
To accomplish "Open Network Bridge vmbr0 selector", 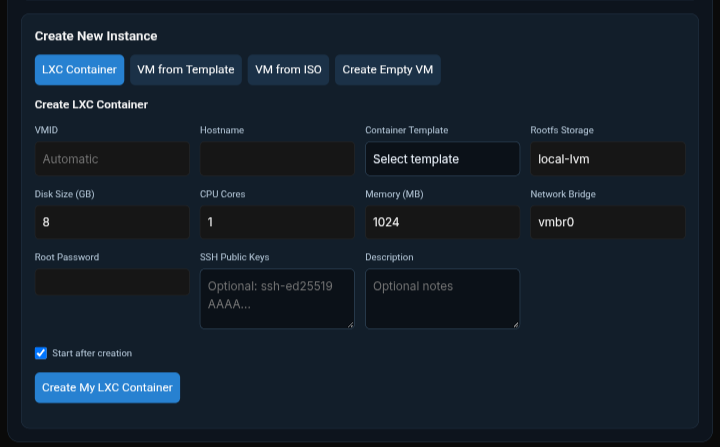I will 608,222.
